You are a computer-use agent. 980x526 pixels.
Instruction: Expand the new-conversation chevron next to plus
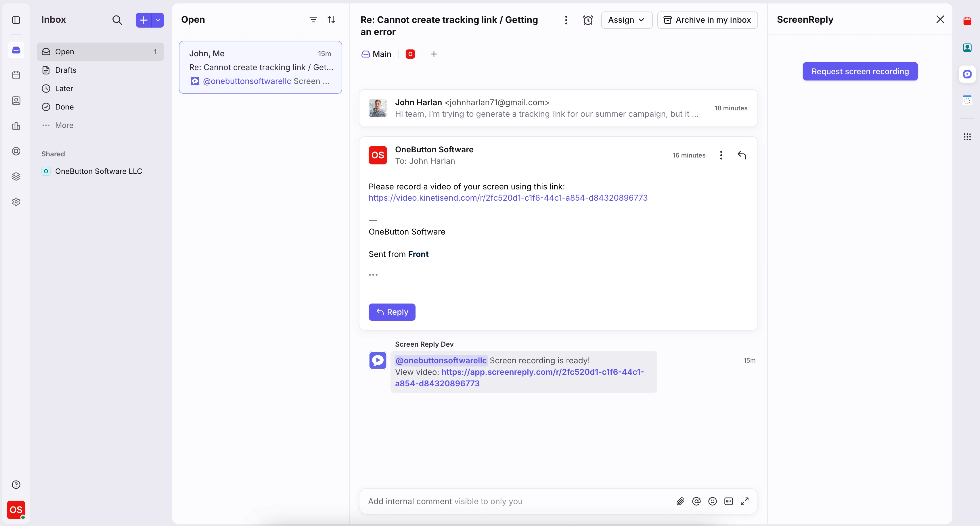(x=158, y=20)
